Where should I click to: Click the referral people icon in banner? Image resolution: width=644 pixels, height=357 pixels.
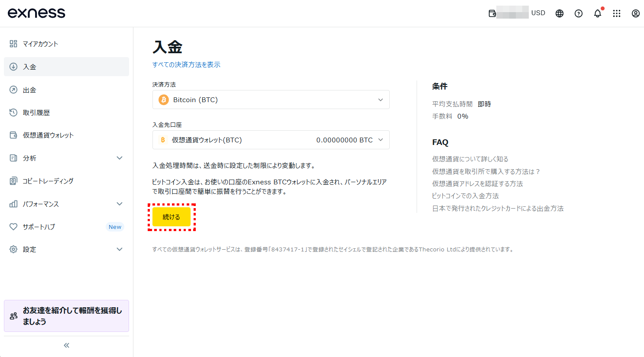pos(14,316)
